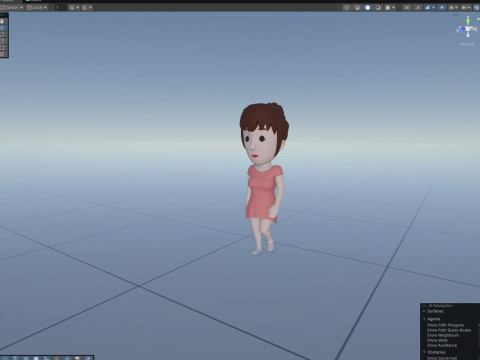
Task: Open the Center pivot mode dropdown
Action: pyautogui.click(x=12, y=7)
